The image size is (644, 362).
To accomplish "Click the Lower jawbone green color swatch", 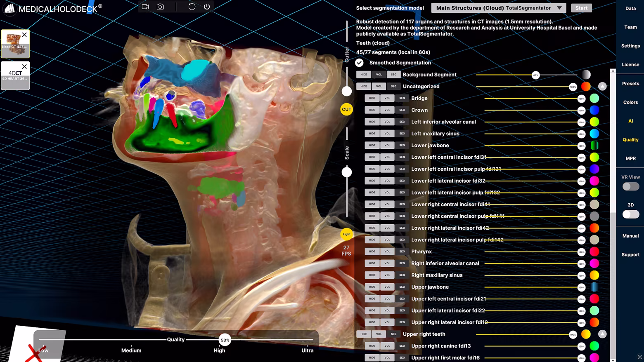I will (x=594, y=145).
